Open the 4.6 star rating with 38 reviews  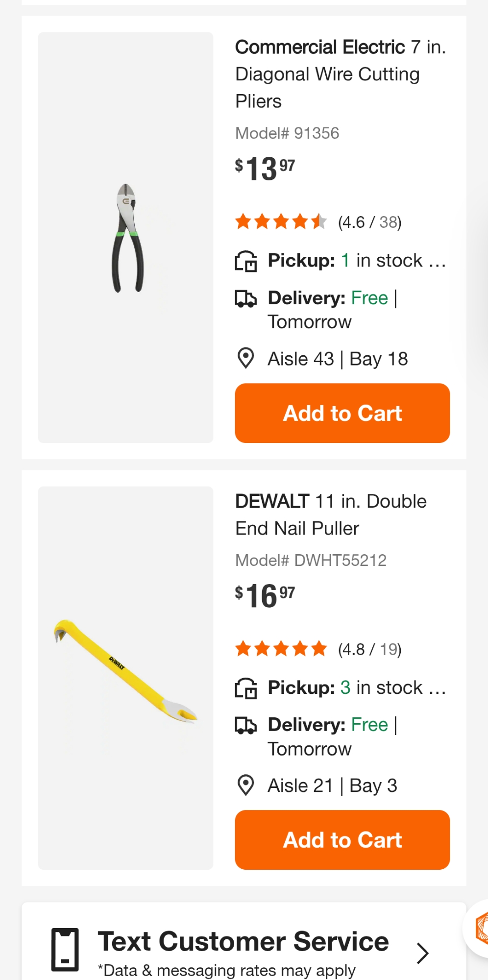coord(318,222)
